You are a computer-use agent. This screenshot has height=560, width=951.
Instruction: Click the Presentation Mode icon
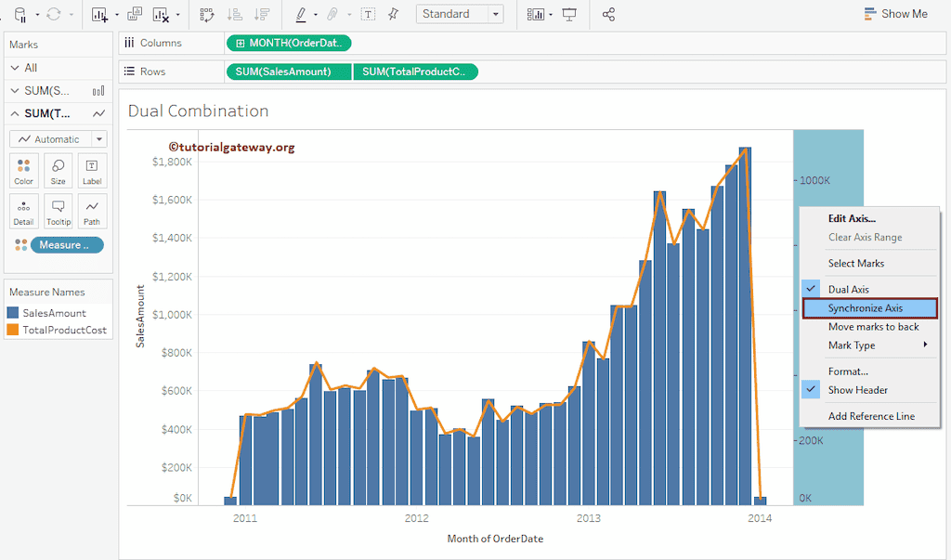click(x=569, y=14)
